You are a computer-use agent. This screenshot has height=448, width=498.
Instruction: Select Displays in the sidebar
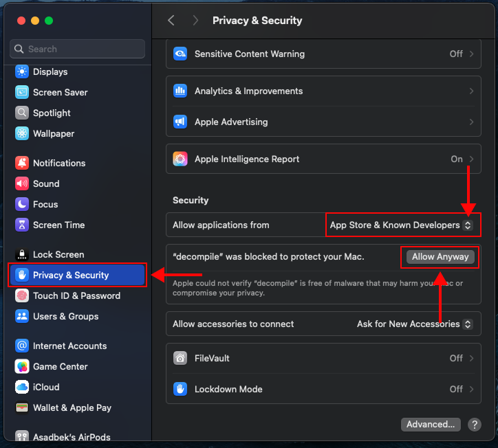point(78,71)
